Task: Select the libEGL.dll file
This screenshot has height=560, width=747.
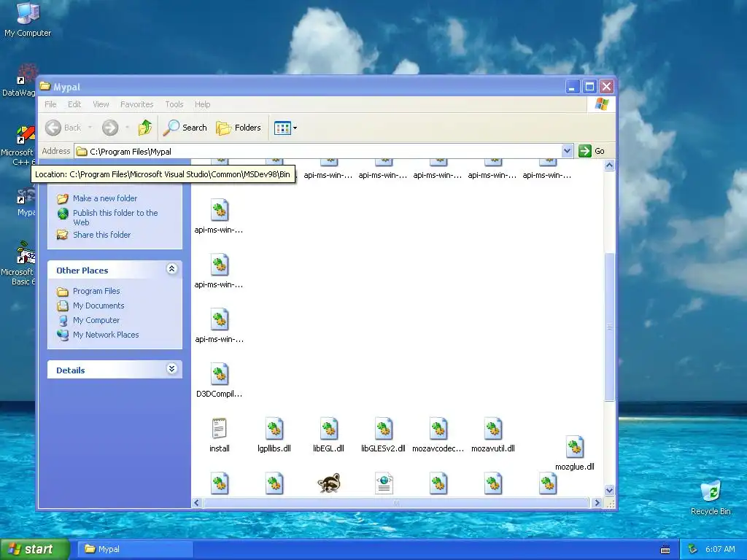Action: tap(328, 435)
